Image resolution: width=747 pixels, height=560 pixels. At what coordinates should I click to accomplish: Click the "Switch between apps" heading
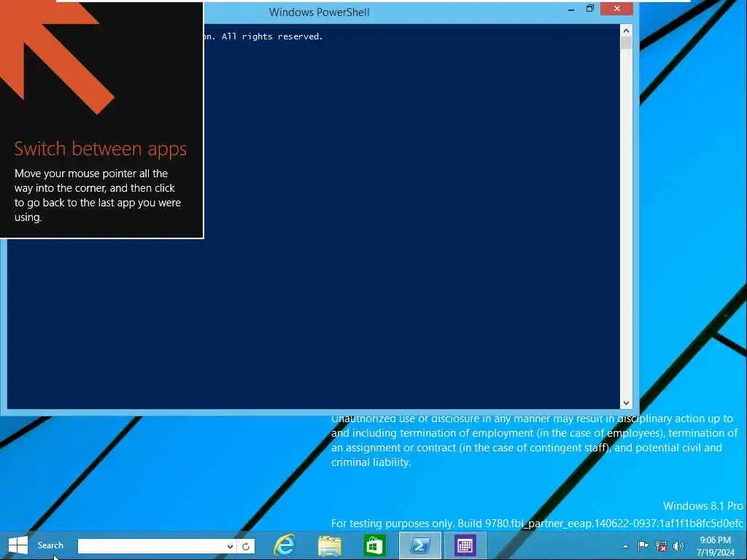pos(100,149)
